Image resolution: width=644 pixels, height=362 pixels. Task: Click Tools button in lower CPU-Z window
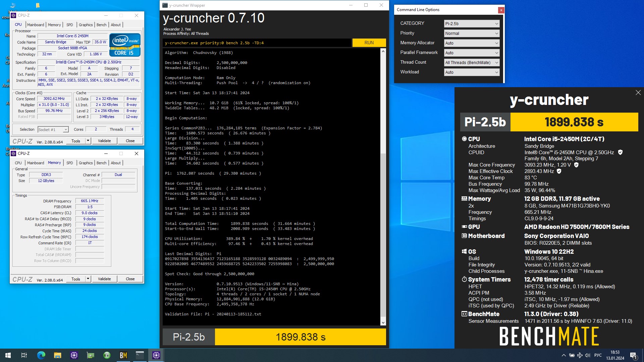[76, 279]
